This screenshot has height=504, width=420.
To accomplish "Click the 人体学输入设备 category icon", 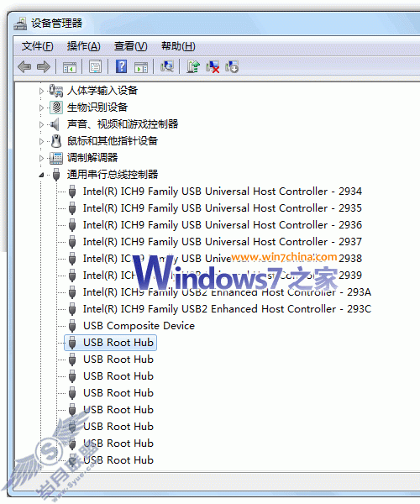I will [x=56, y=91].
